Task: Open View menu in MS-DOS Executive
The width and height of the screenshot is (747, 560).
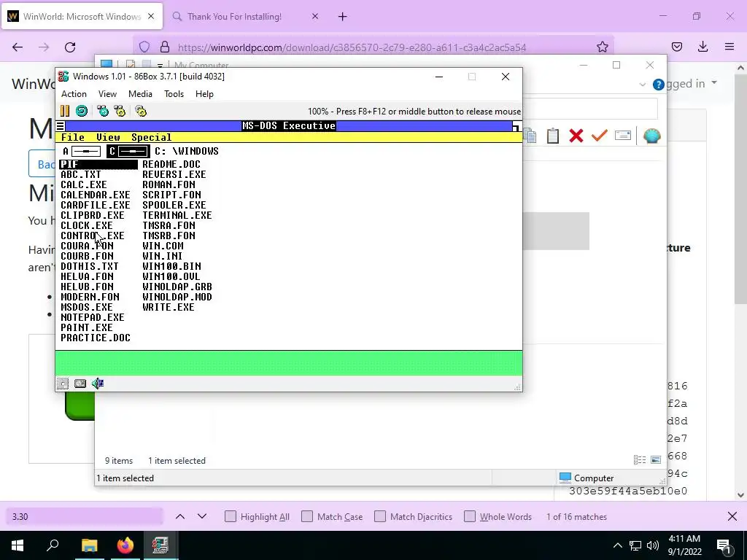Action: point(108,137)
